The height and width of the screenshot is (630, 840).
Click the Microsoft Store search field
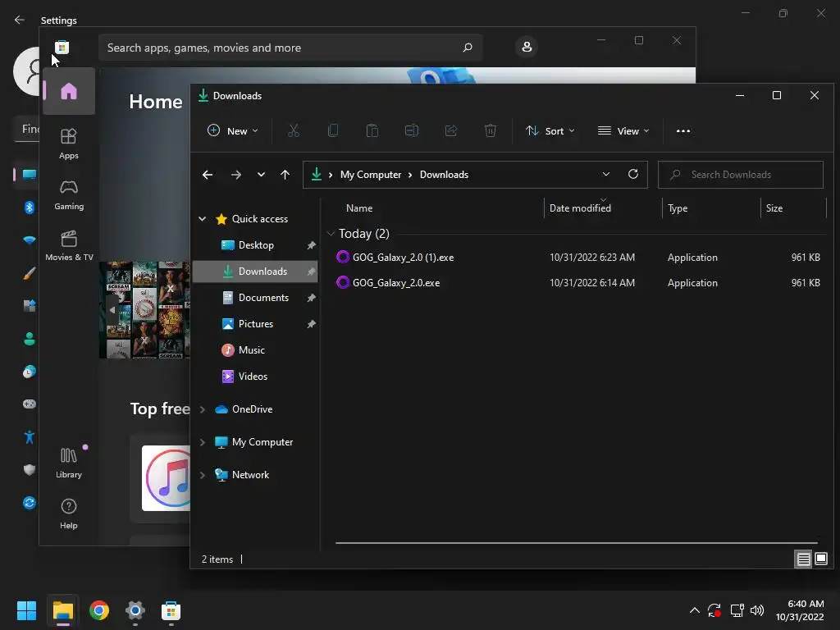pyautogui.click(x=290, y=48)
